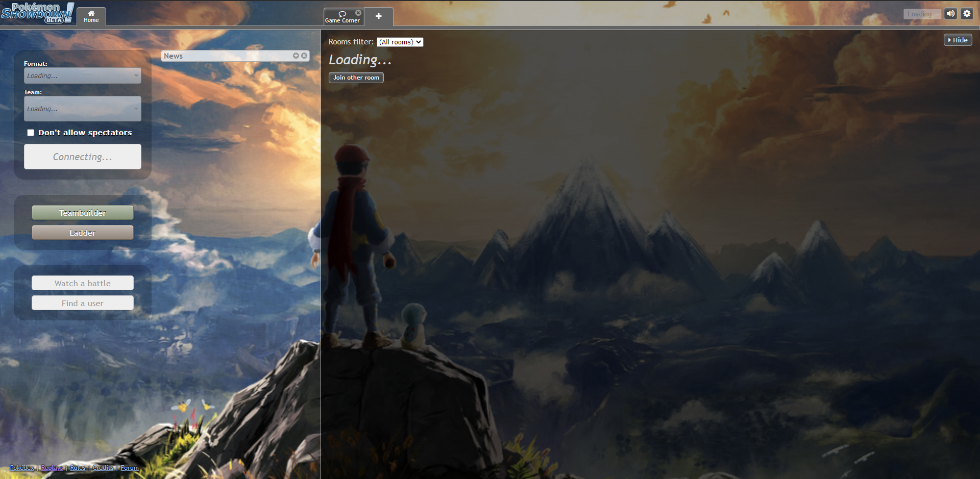Image resolution: width=980 pixels, height=479 pixels.
Task: Click Watch a battle
Action: [83, 283]
